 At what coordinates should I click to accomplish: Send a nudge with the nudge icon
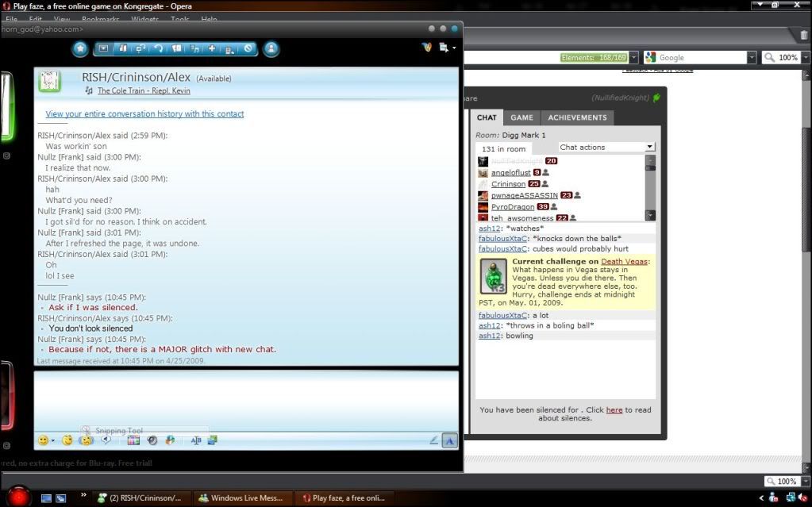(86, 440)
